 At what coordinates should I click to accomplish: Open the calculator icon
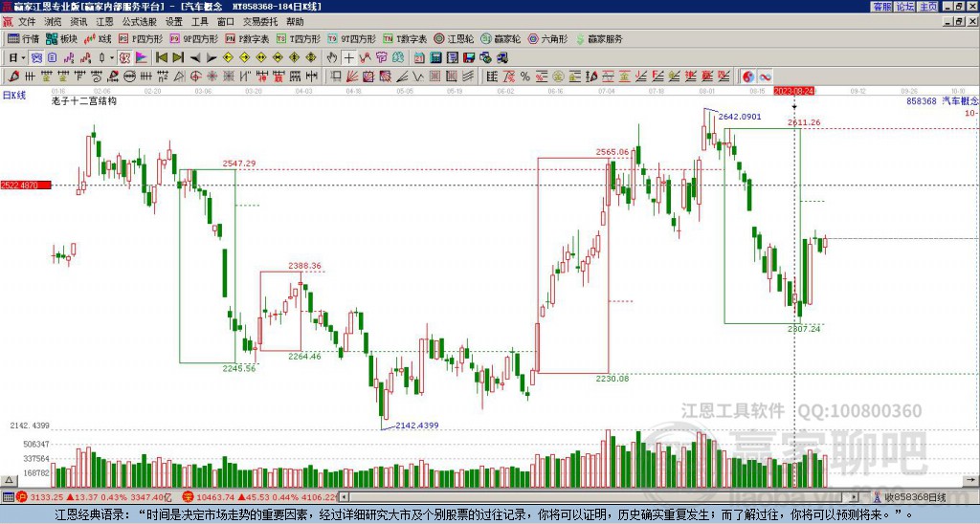tap(435, 58)
